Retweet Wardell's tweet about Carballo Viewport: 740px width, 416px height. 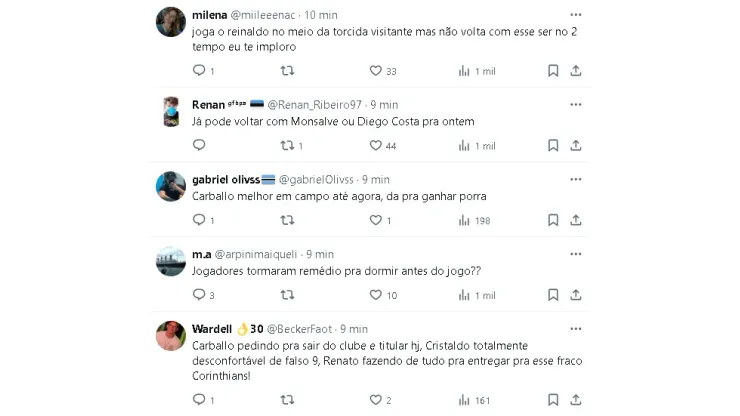click(287, 400)
